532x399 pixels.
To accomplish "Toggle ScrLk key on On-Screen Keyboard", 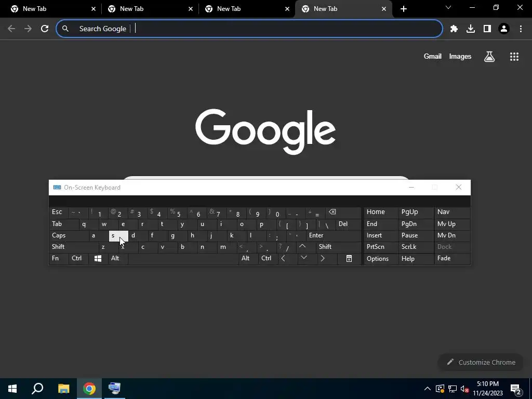I will pyautogui.click(x=415, y=247).
